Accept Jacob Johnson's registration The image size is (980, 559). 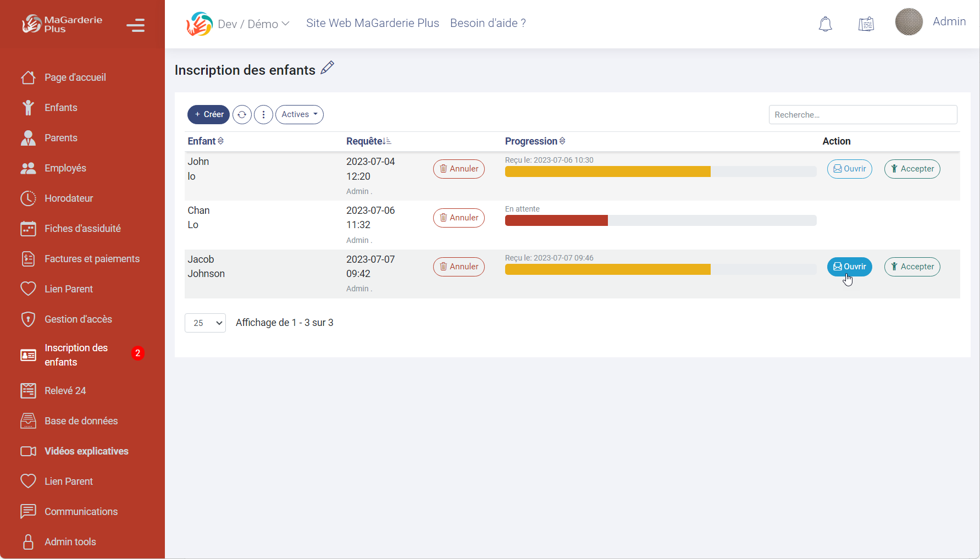[x=912, y=267]
